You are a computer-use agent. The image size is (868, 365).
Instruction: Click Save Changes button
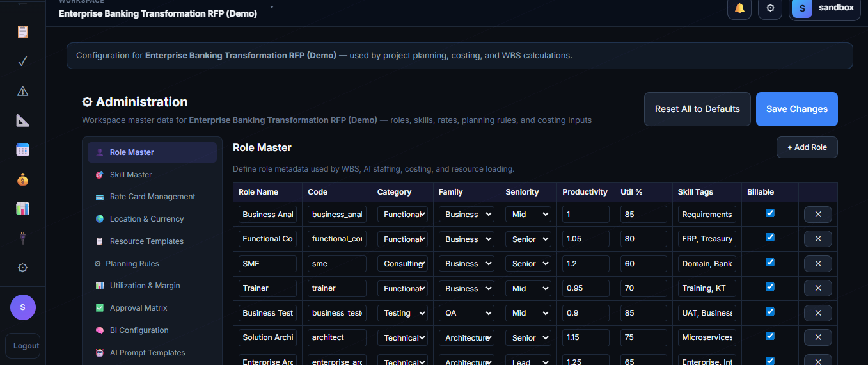point(796,109)
